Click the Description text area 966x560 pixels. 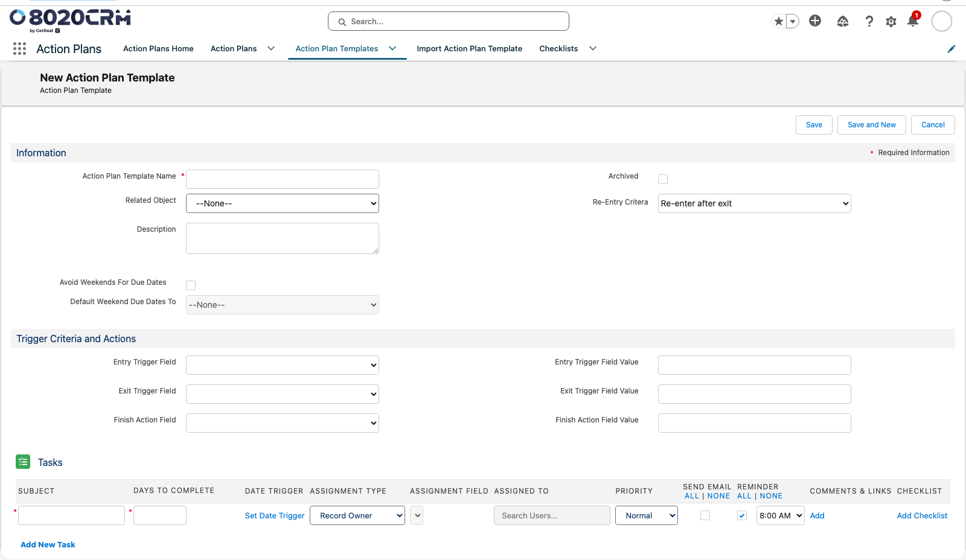point(283,238)
